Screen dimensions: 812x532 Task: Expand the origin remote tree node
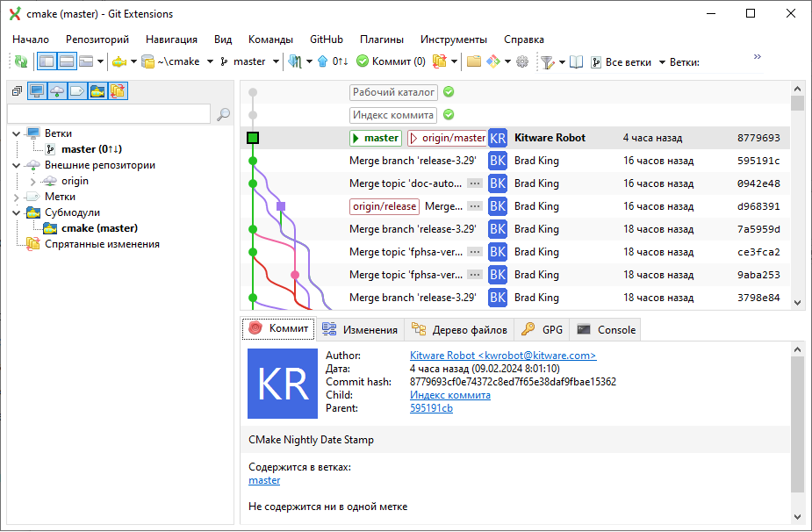click(x=33, y=181)
